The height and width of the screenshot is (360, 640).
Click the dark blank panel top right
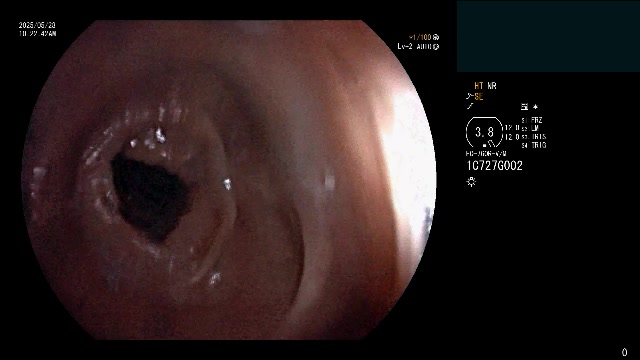pos(548,36)
